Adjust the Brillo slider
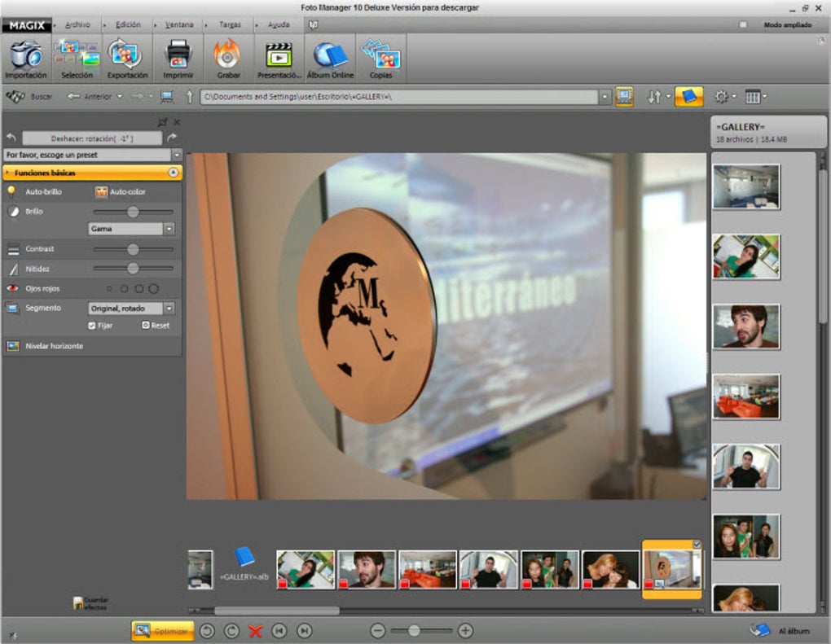Viewport: 831px width, 644px height. point(133,212)
